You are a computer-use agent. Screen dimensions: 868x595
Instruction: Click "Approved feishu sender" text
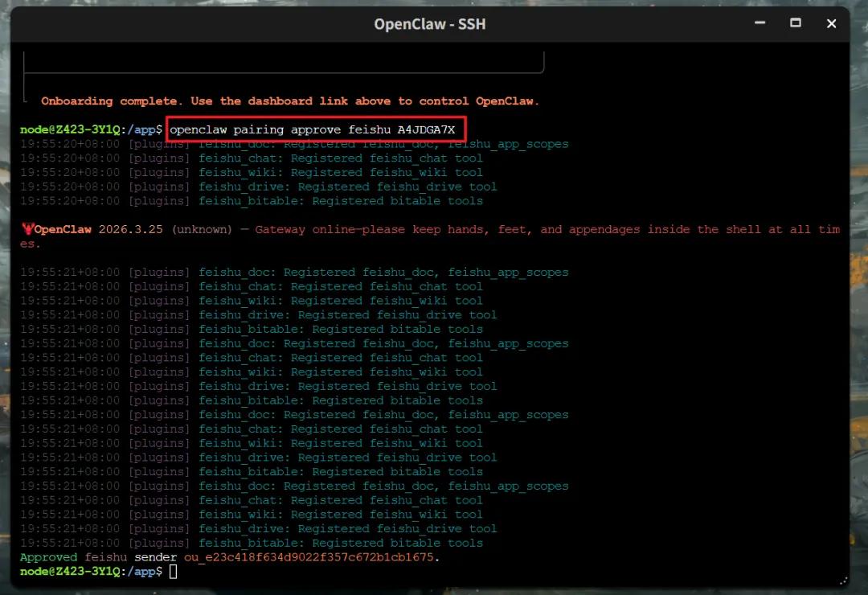coord(99,557)
